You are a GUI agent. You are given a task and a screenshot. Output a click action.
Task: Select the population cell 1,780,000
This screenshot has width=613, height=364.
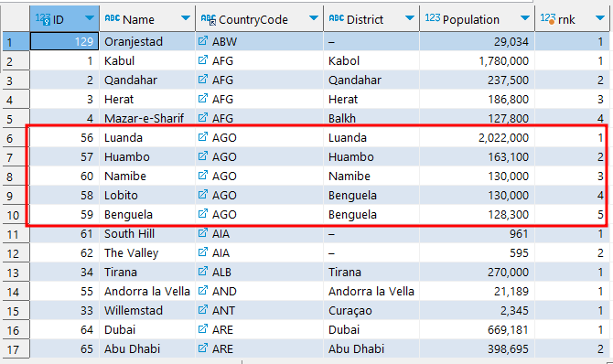(x=478, y=60)
